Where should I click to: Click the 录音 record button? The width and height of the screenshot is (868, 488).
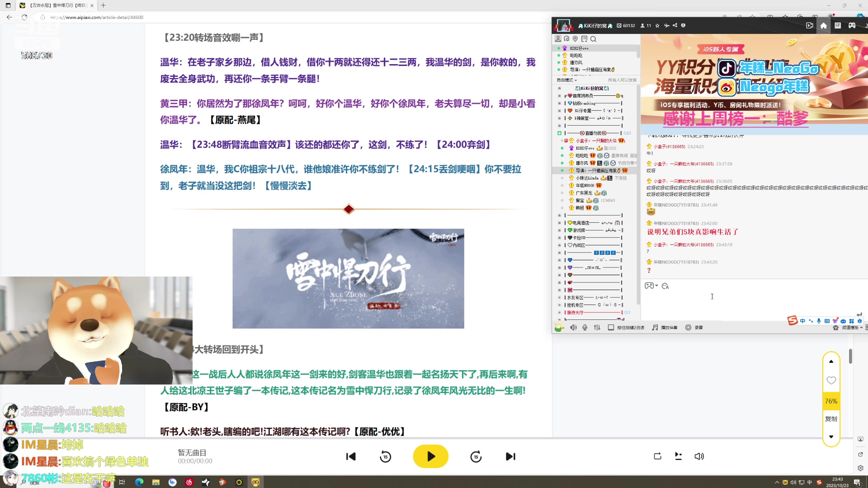694,328
